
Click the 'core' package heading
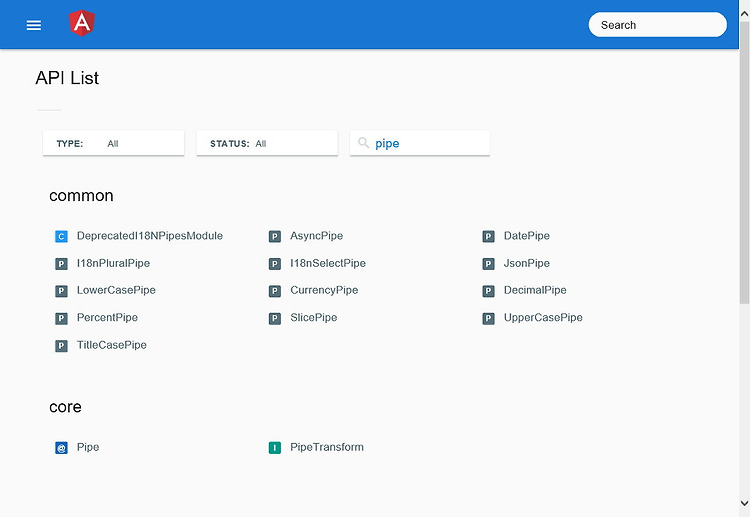pos(65,407)
